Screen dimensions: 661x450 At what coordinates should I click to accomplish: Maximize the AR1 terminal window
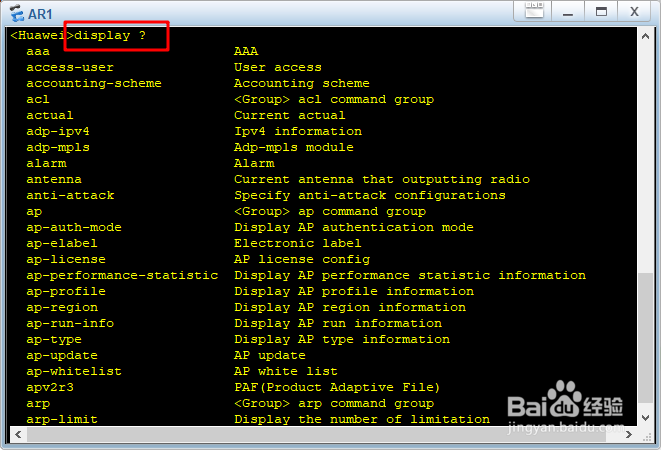pyautogui.click(x=601, y=11)
